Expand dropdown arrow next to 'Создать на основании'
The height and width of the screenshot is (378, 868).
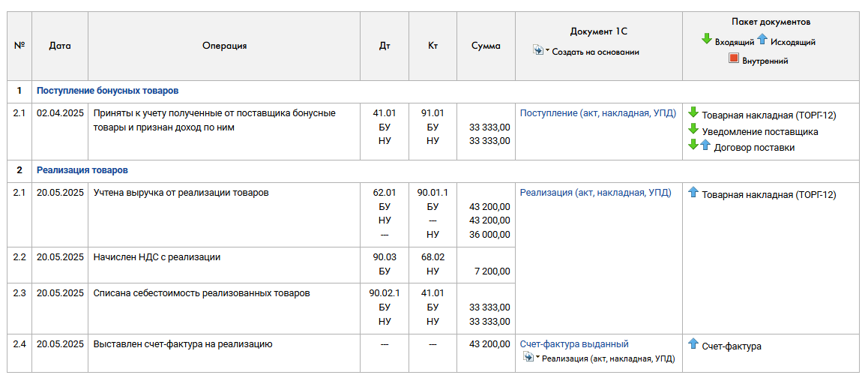tap(547, 51)
